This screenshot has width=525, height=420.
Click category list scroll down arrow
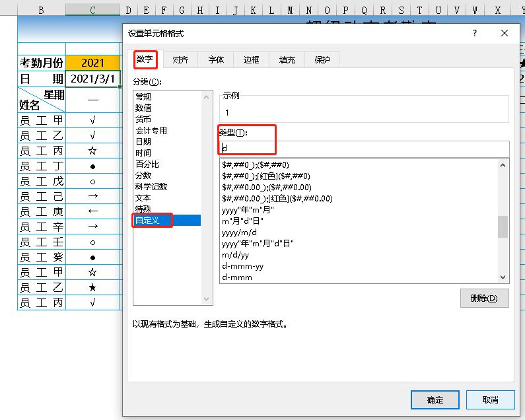pyautogui.click(x=206, y=298)
